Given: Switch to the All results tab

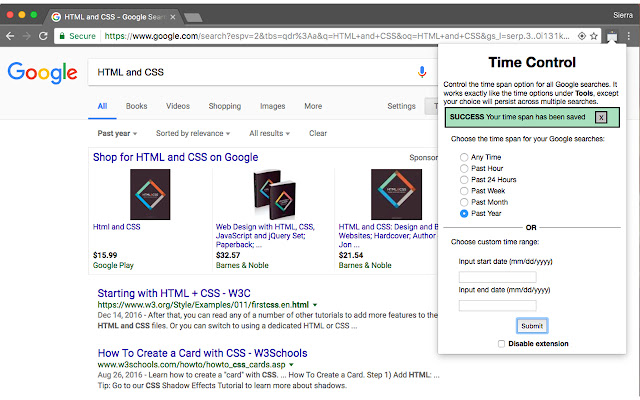Looking at the screenshot, I should [102, 106].
